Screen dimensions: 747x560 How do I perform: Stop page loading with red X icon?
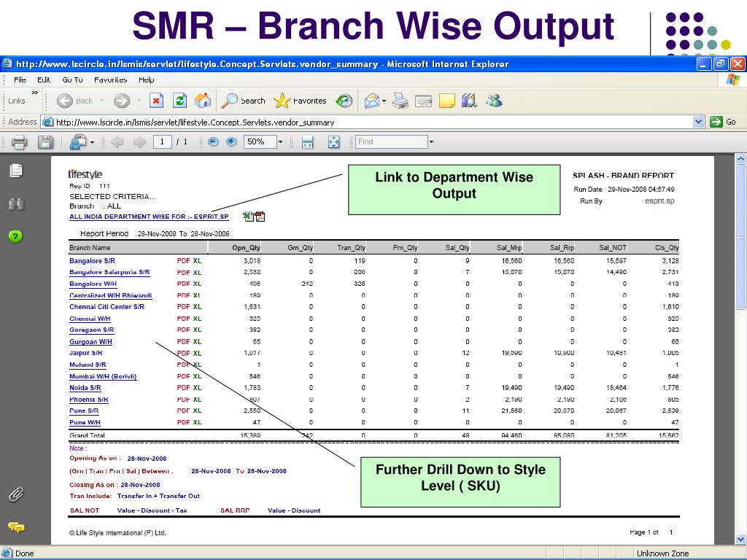(x=156, y=101)
